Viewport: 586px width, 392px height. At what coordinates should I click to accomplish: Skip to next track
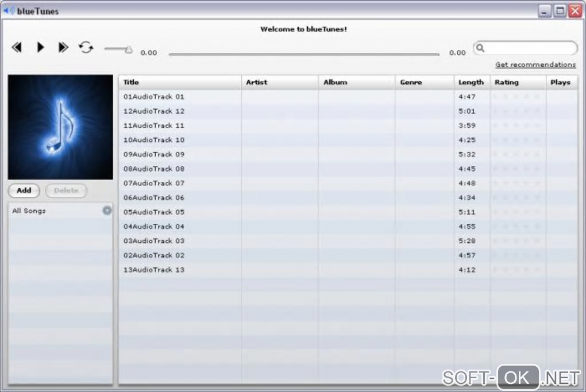[x=63, y=48]
